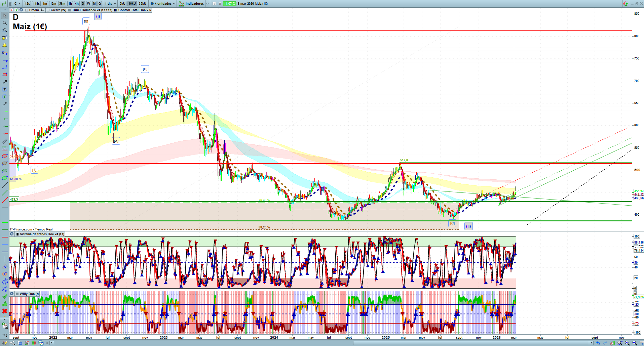Toggle Tunel Domenec v4 indicator visibility

[x=70, y=10]
